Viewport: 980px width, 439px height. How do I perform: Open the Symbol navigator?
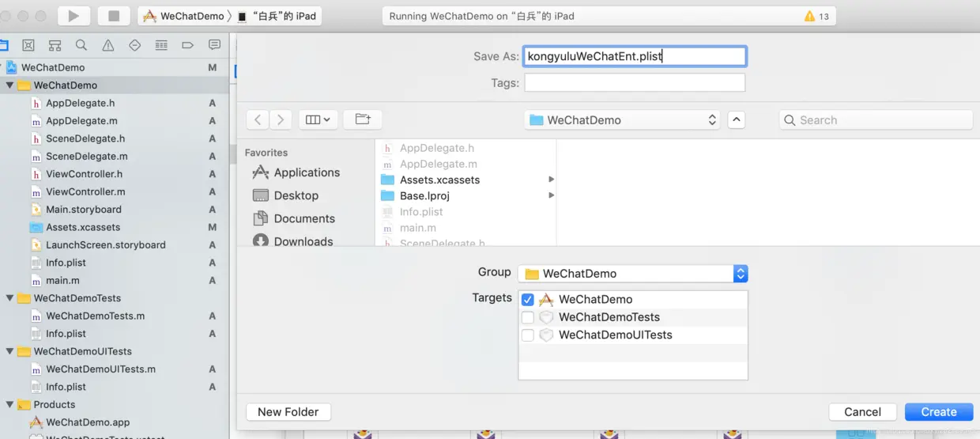55,45
